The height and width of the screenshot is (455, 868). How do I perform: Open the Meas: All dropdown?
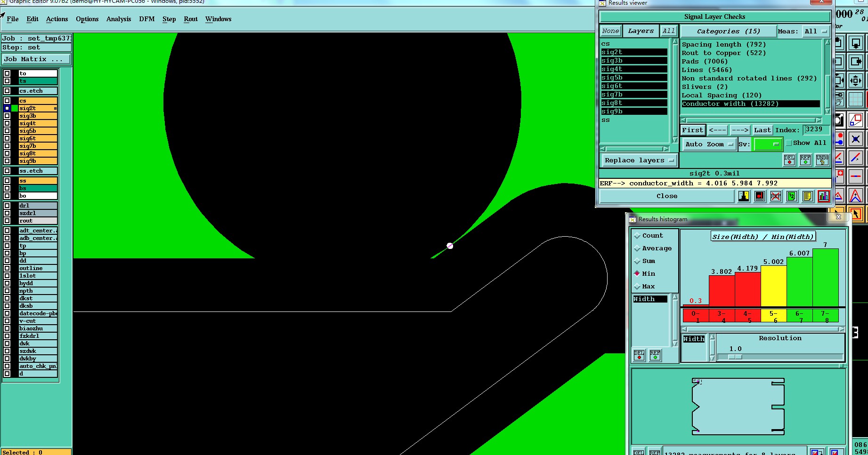tap(816, 32)
